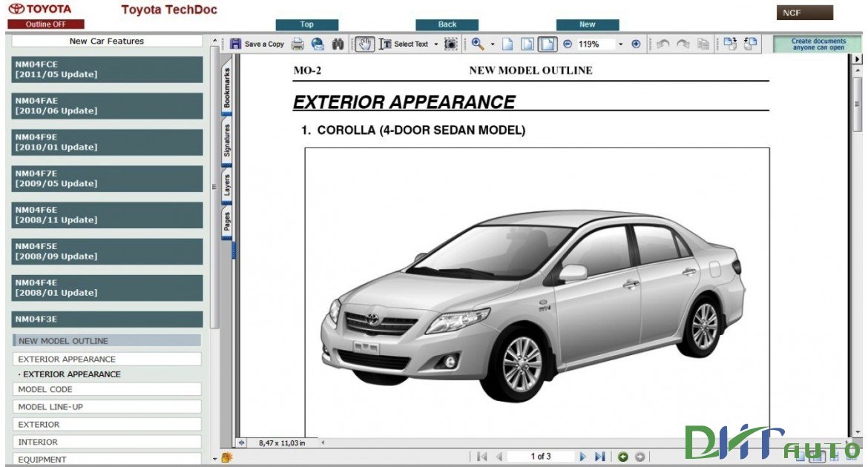This screenshot has width=868, height=467.
Task: Open the INTERIOR sidebar item
Action: click(x=107, y=442)
